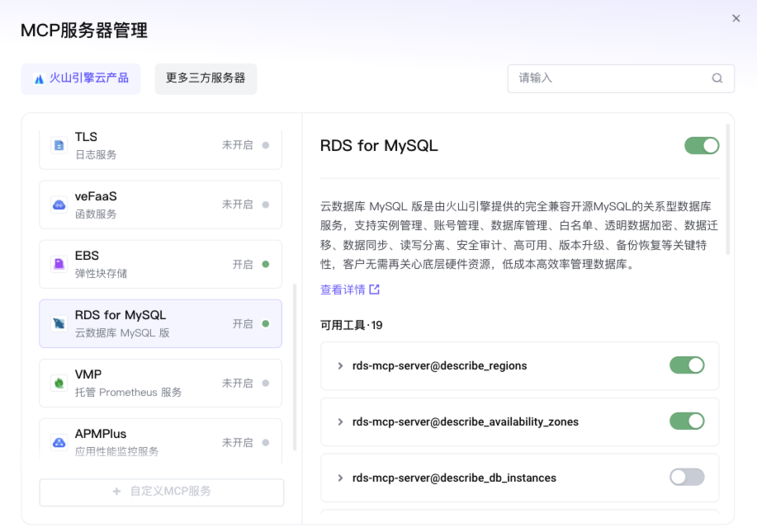Click the external link icon beside 查看详情
The image size is (757, 532).
tap(375, 290)
